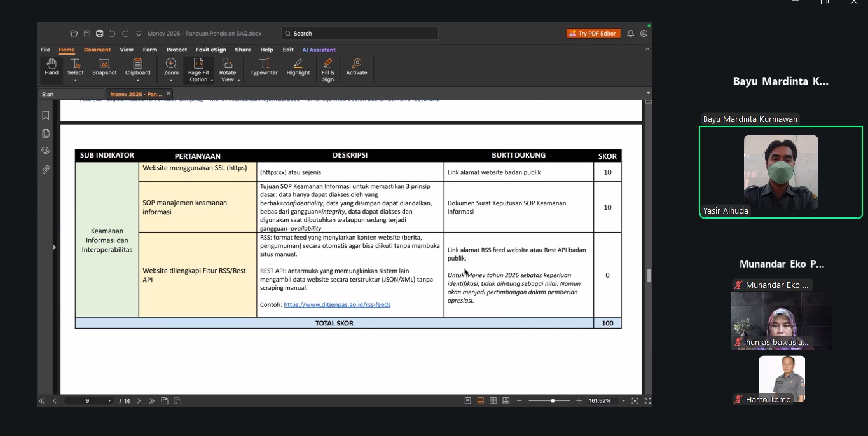Open the Comments side panel
The image size is (868, 436).
coord(46,151)
